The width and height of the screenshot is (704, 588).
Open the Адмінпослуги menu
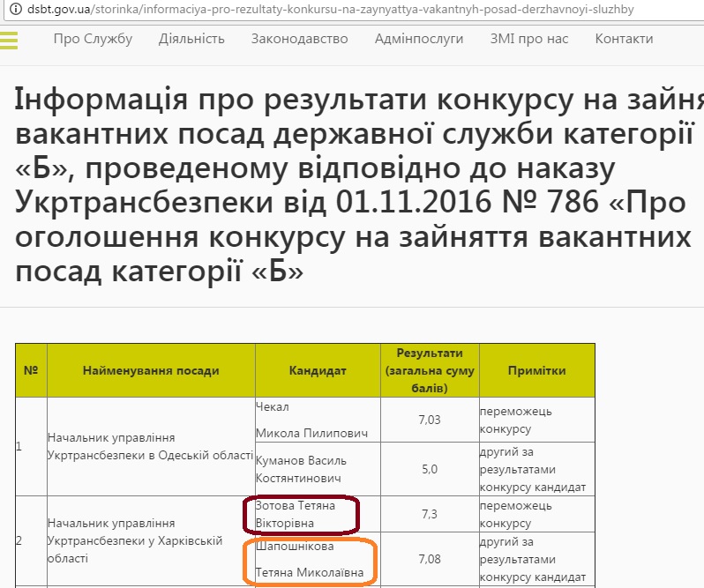click(419, 39)
